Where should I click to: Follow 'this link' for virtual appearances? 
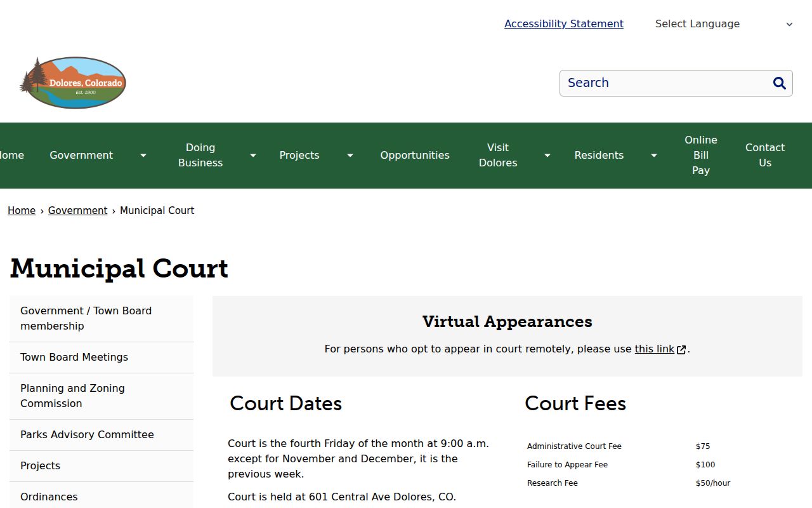tap(655, 349)
